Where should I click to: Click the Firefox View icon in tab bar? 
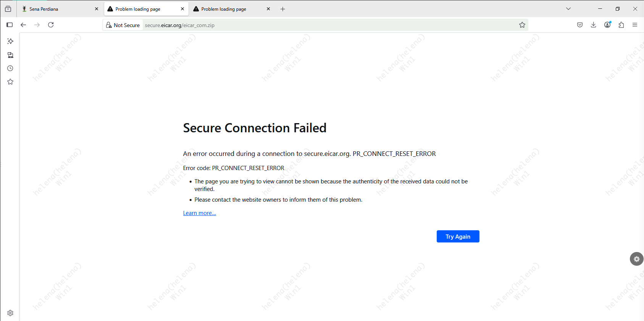[x=8, y=9]
